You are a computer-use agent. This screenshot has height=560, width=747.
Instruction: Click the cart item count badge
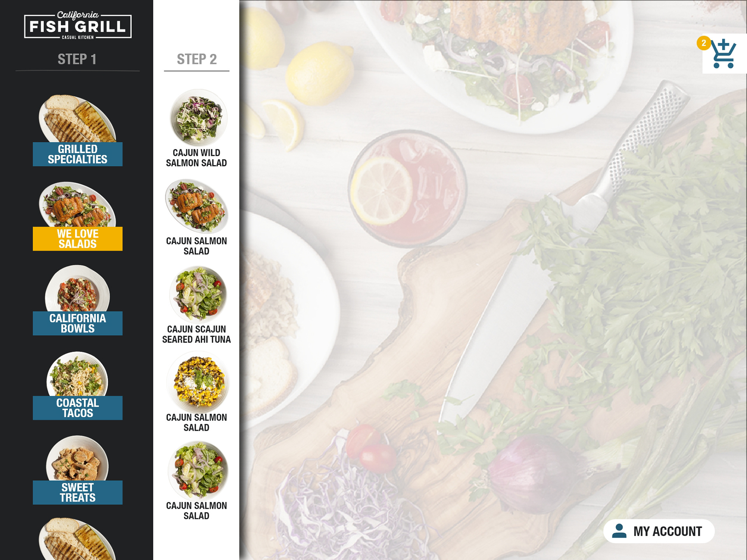tap(703, 43)
